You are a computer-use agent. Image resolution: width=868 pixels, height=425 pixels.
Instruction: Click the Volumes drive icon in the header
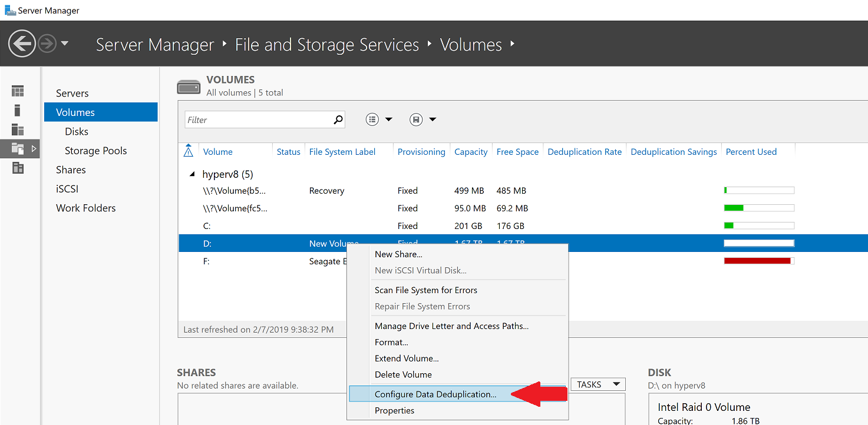188,85
